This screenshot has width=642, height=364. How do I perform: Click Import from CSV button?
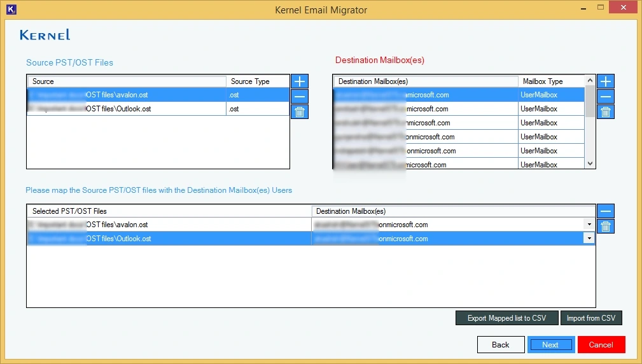(x=591, y=318)
